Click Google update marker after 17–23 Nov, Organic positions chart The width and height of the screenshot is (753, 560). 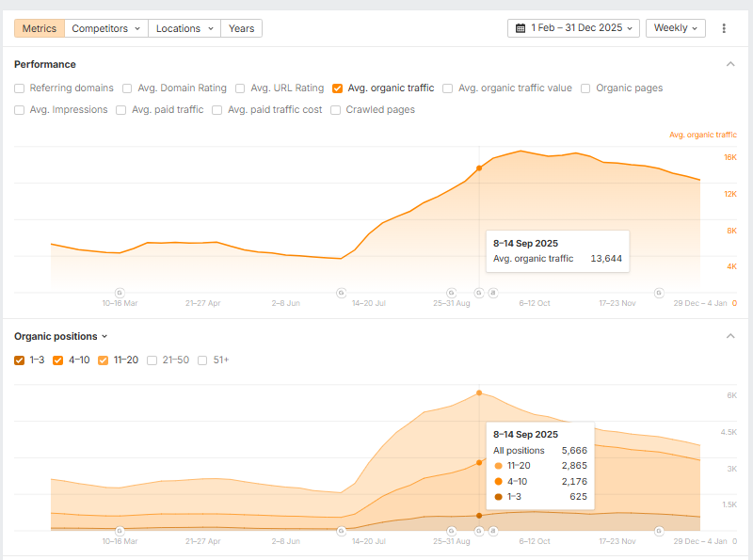(659, 531)
